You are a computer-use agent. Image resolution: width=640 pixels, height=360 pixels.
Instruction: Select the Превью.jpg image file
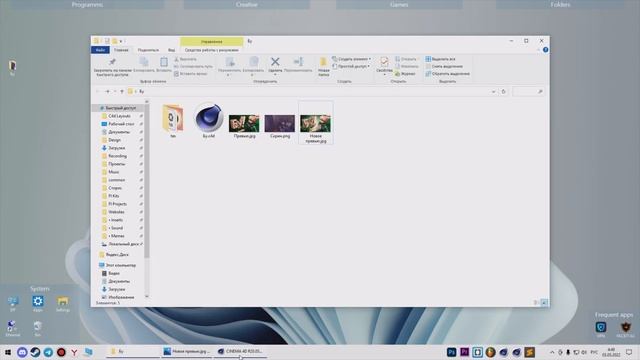click(x=244, y=126)
